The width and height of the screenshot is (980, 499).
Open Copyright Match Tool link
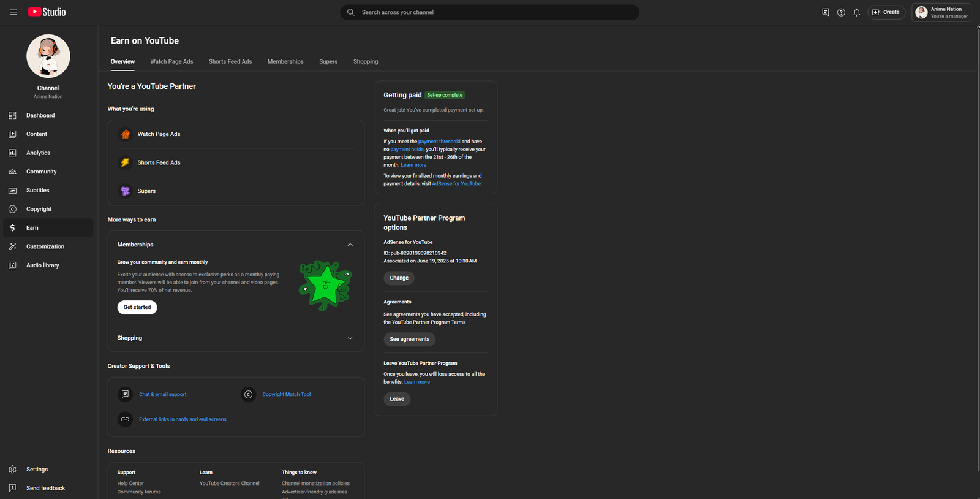[287, 394]
